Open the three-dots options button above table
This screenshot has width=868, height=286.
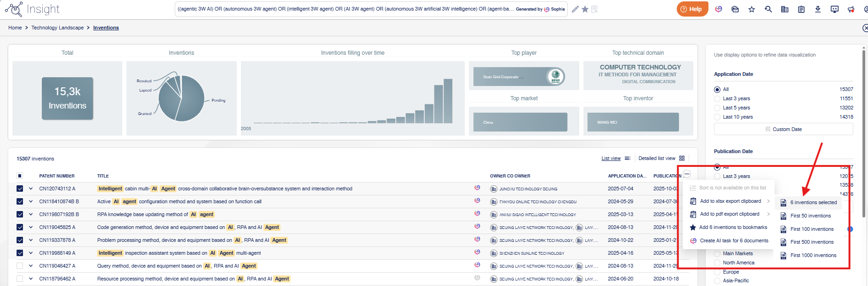pos(687,174)
